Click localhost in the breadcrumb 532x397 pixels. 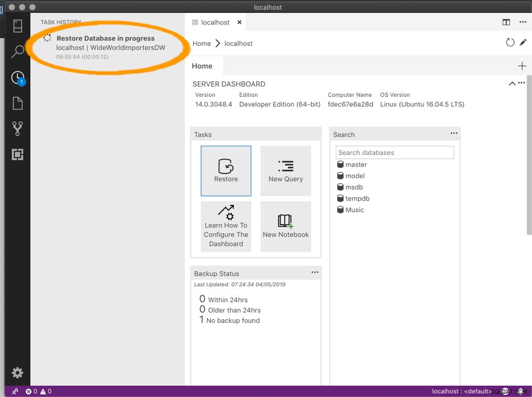238,44
